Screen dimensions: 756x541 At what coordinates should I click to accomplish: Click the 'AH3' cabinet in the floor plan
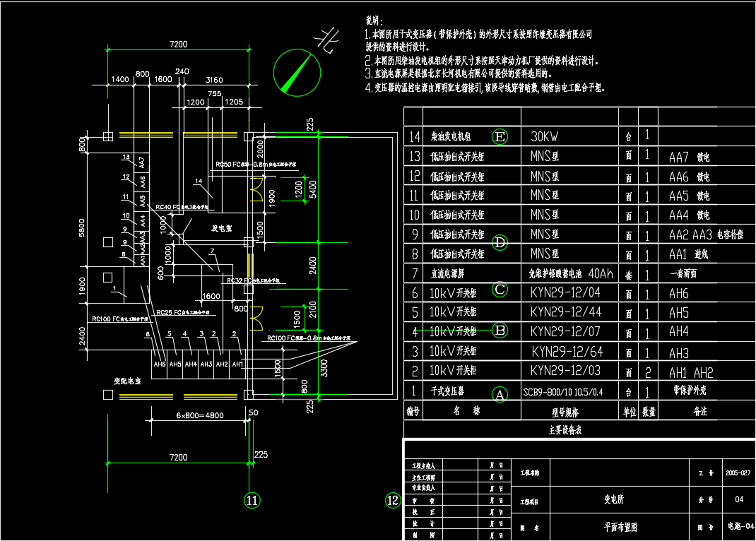pyautogui.click(x=206, y=364)
